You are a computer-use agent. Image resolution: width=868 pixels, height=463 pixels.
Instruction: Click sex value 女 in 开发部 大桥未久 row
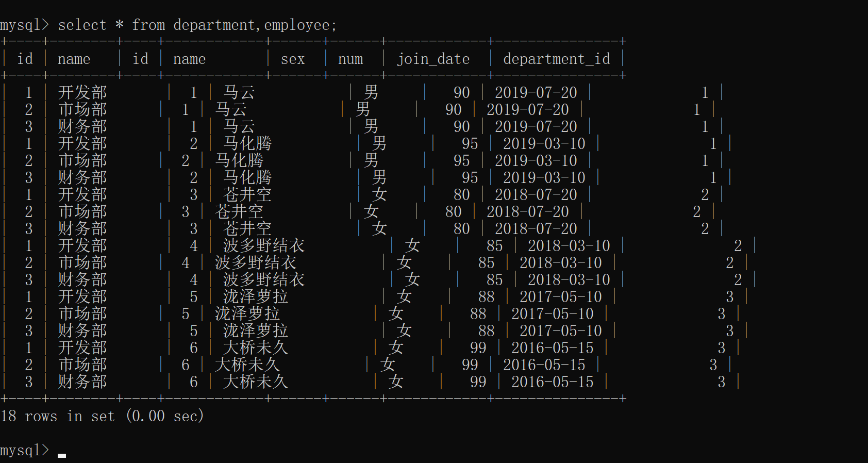(396, 348)
